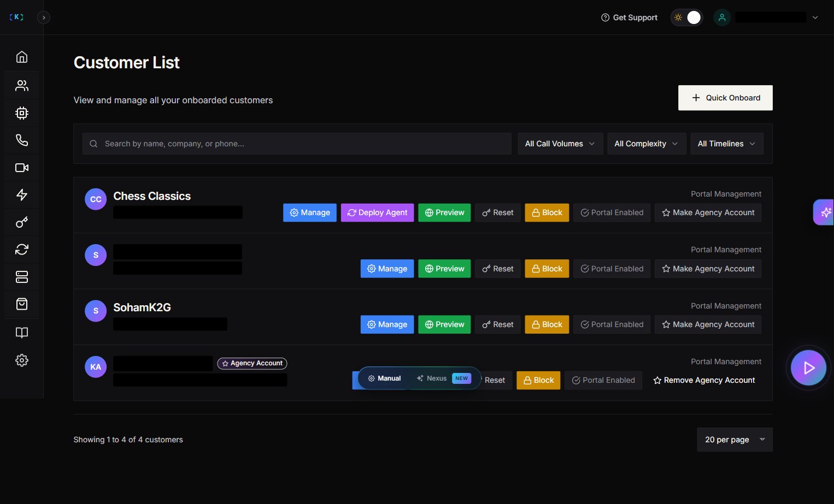Open the key icon in sidebar
Screen dimensions: 834x504
[x=22, y=222]
